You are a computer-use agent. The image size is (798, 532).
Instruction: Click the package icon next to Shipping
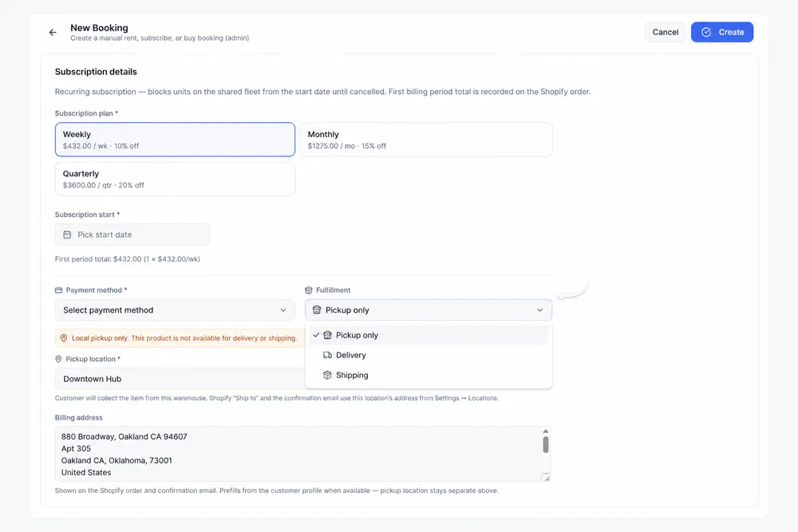pos(327,375)
